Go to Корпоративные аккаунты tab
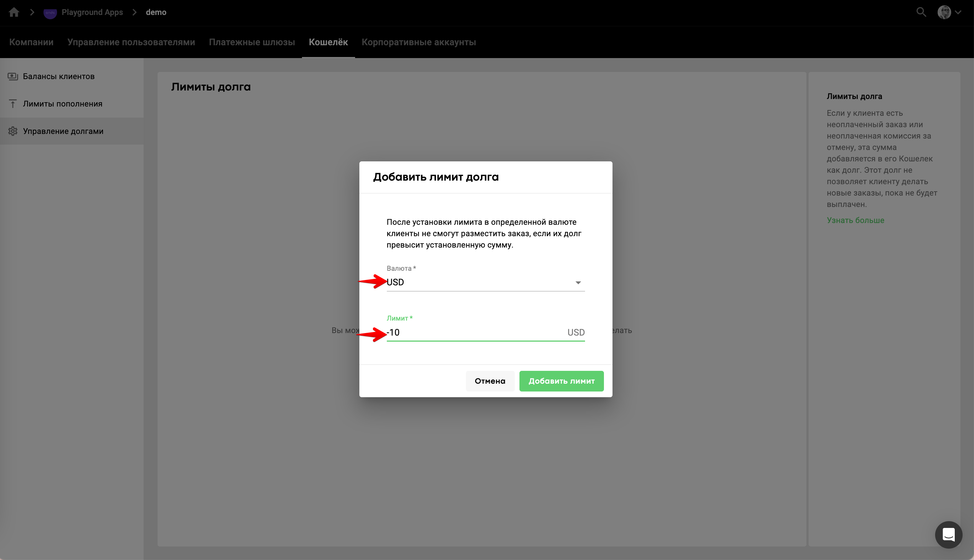Viewport: 974px width, 560px height. point(418,42)
